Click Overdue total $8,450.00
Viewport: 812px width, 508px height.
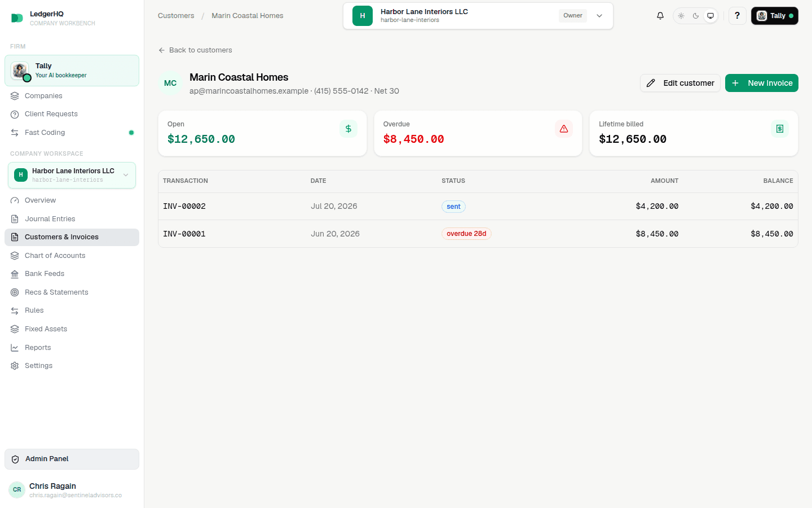pyautogui.click(x=413, y=139)
